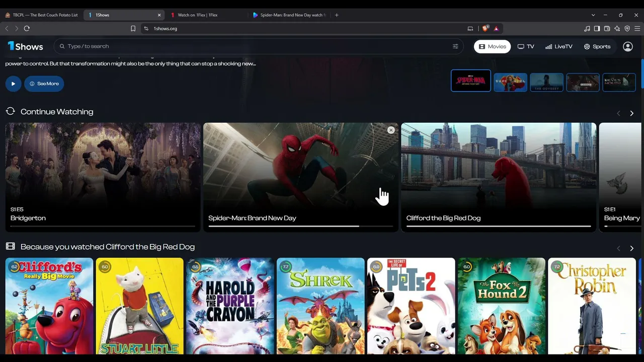Go to next Continue Watching items
Image resolution: width=644 pixels, height=362 pixels.
[632, 114]
